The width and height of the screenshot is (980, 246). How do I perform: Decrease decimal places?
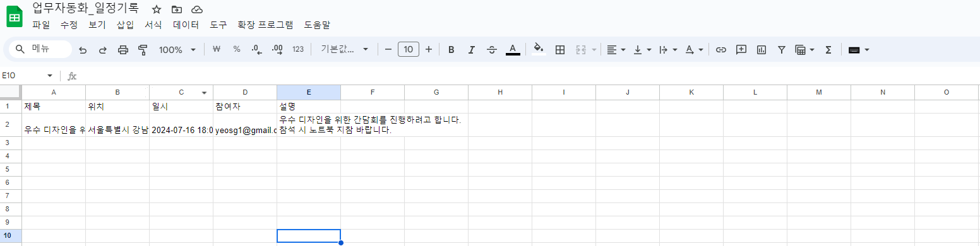[x=257, y=49]
